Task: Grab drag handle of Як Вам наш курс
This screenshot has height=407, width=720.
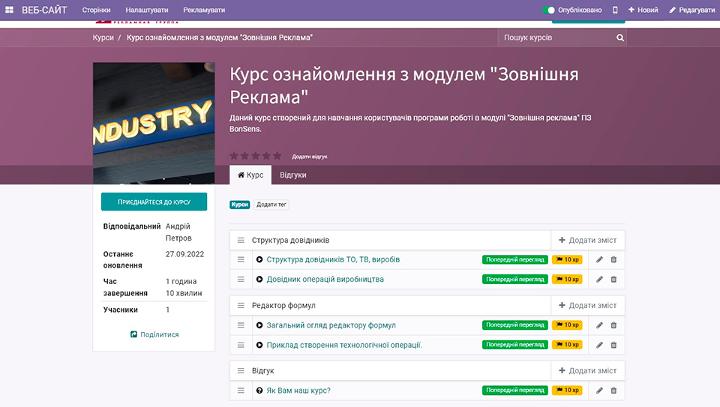Action: tap(241, 390)
